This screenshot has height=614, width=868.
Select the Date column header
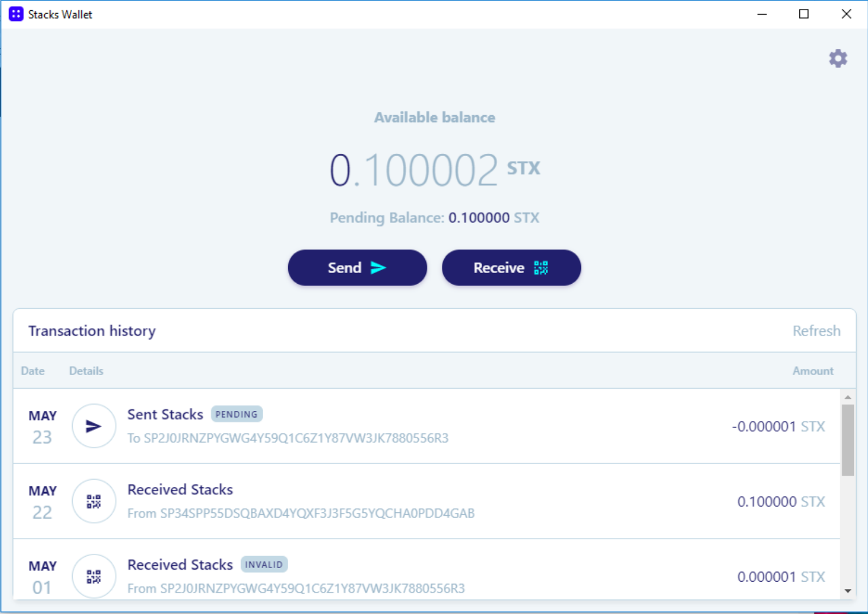point(32,371)
